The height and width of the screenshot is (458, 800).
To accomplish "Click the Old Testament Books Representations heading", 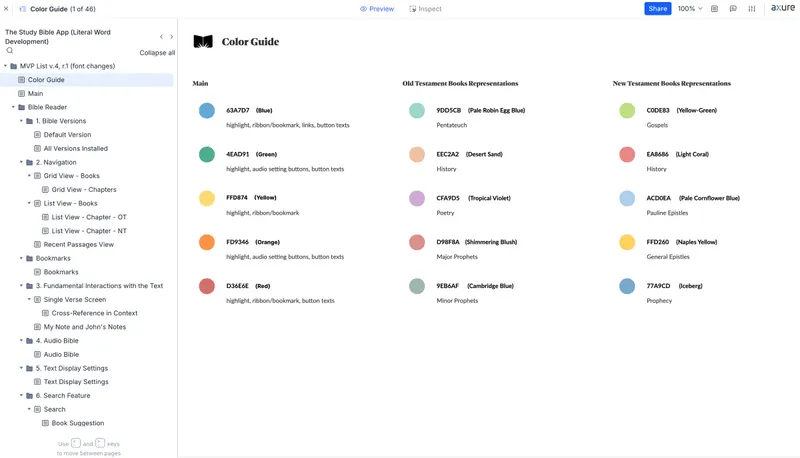I will point(460,83).
